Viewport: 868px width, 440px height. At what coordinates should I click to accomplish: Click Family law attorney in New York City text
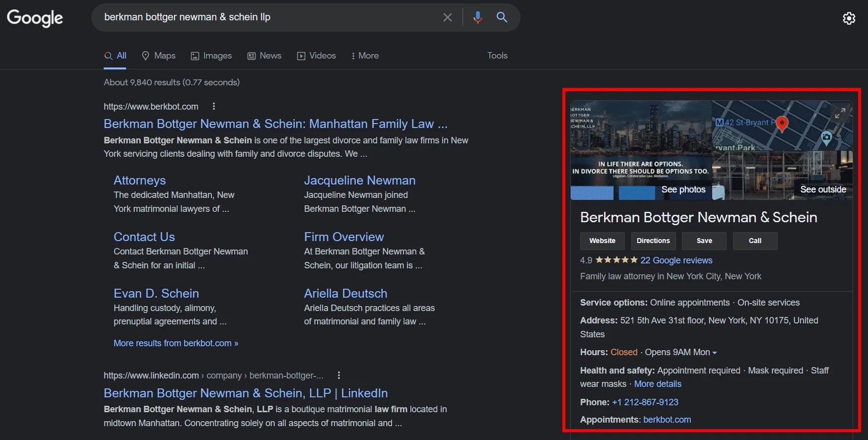coord(670,276)
